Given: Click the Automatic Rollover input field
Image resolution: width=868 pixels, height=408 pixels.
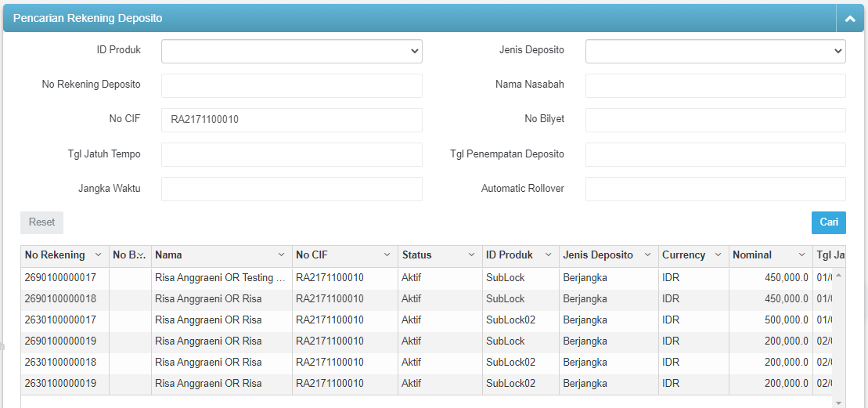Looking at the screenshot, I should click(715, 189).
